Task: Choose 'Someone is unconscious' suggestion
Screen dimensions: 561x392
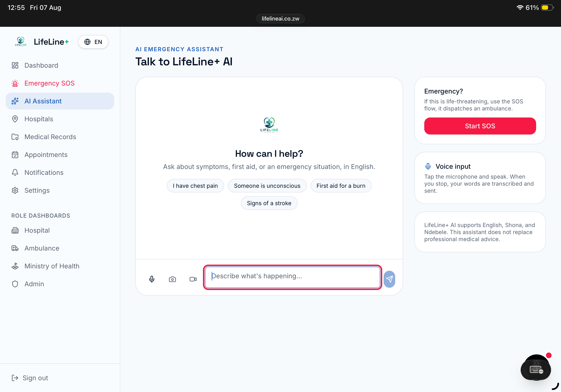Action: [x=267, y=186]
